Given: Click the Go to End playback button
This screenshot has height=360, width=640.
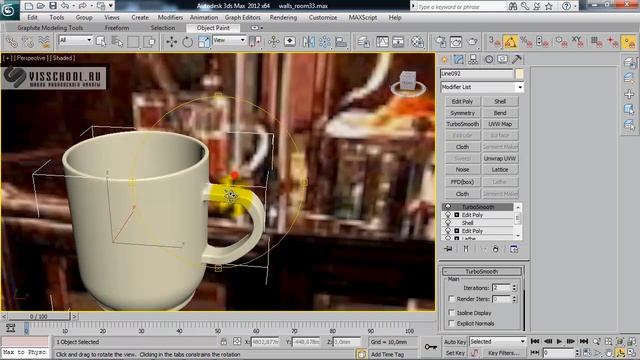Looking at the screenshot, I should (584, 341).
